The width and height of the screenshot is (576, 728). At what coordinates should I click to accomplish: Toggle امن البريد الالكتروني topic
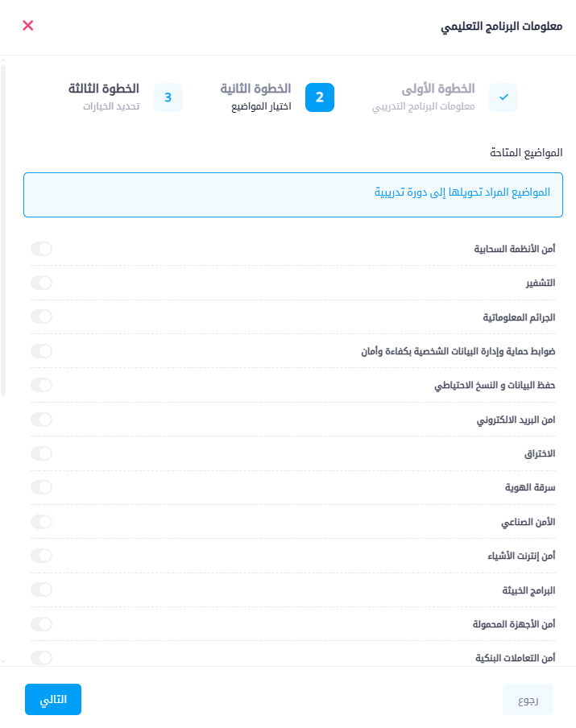[41, 420]
